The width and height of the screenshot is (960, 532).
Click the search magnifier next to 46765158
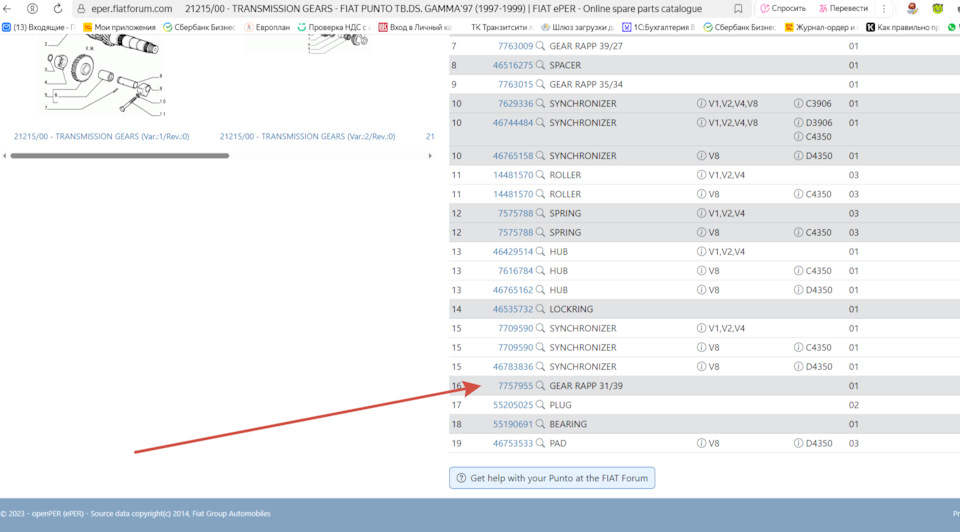(x=540, y=155)
